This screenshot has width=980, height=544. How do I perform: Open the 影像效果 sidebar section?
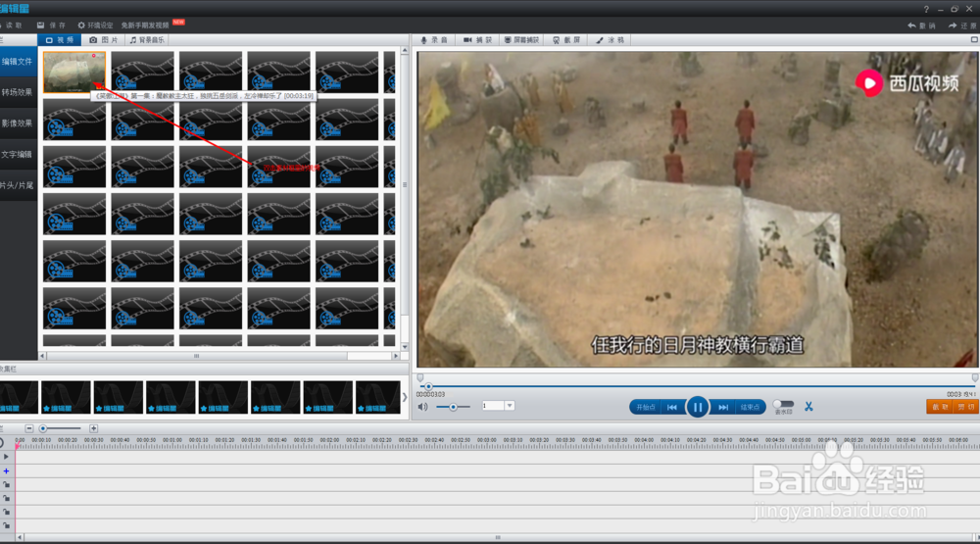(x=18, y=124)
